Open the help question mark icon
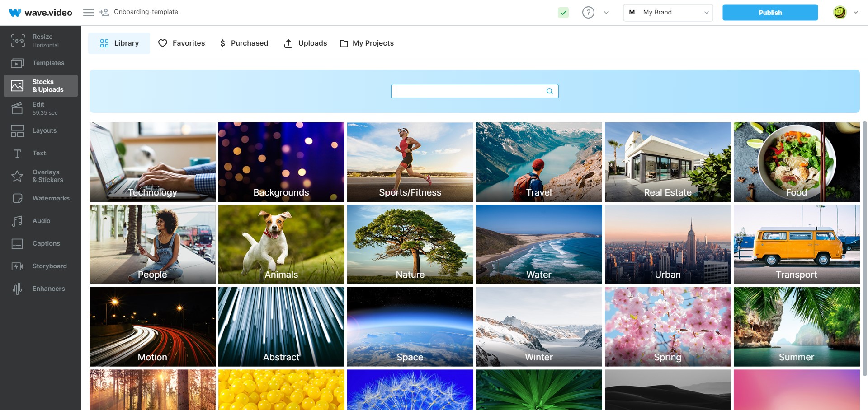 click(x=588, y=13)
